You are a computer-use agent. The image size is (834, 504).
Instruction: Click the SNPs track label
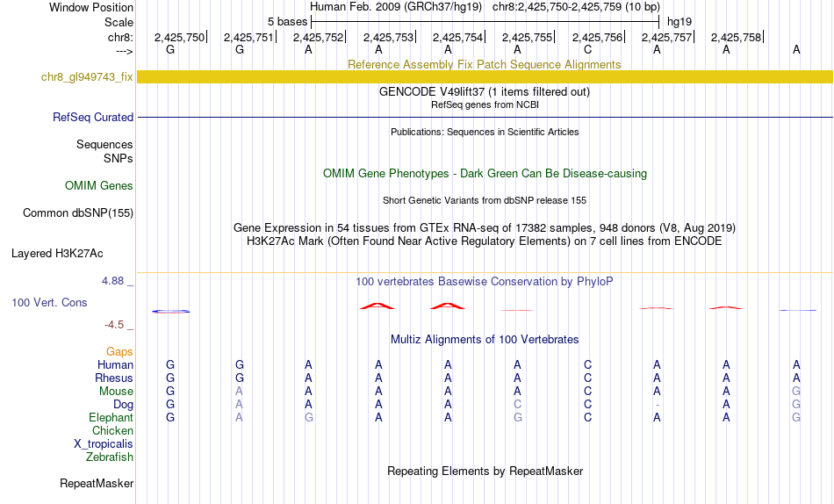point(119,159)
